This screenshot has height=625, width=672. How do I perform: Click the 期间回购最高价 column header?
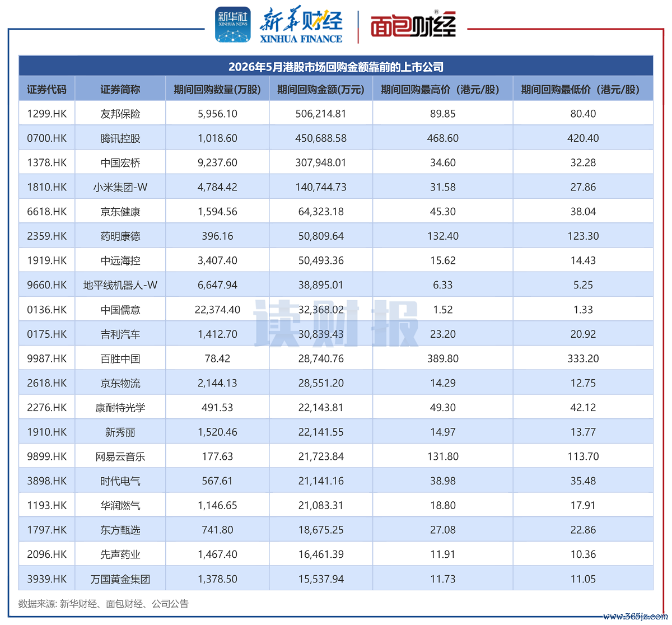[442, 90]
